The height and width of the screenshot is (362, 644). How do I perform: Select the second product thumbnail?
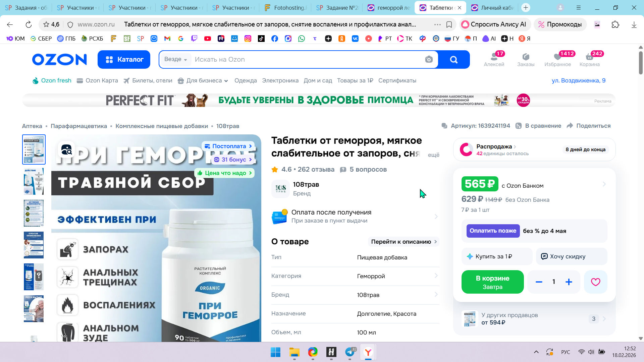(x=34, y=181)
